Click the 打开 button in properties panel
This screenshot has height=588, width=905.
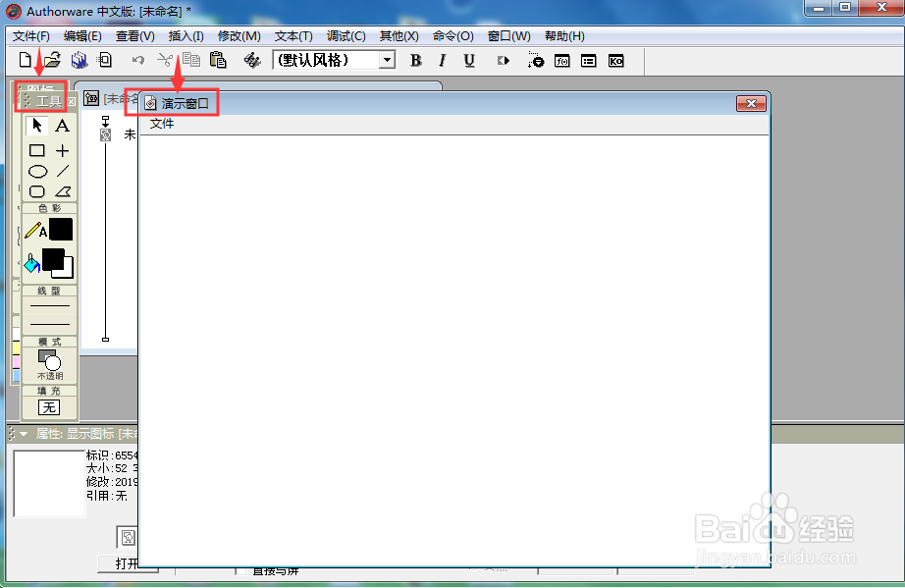tap(128, 563)
